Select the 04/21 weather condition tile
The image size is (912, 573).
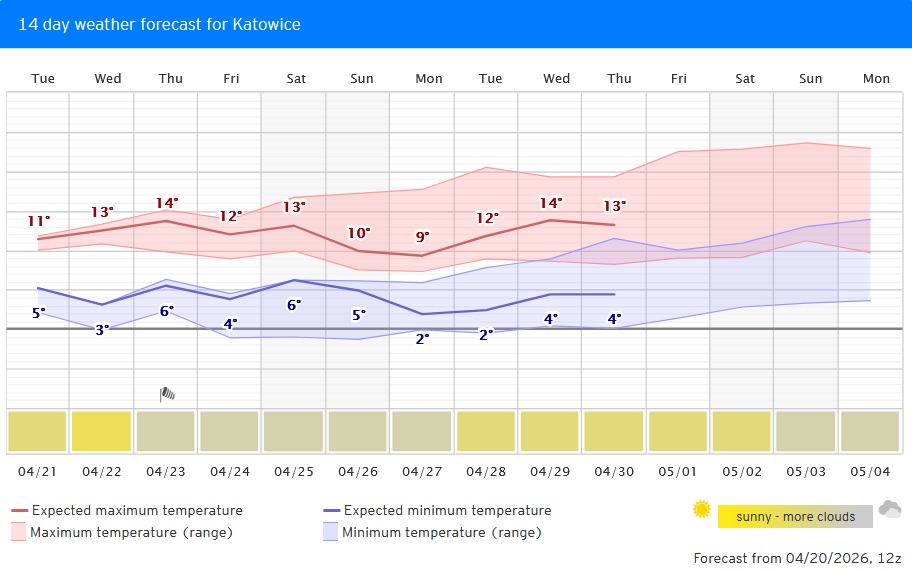[x=37, y=431]
